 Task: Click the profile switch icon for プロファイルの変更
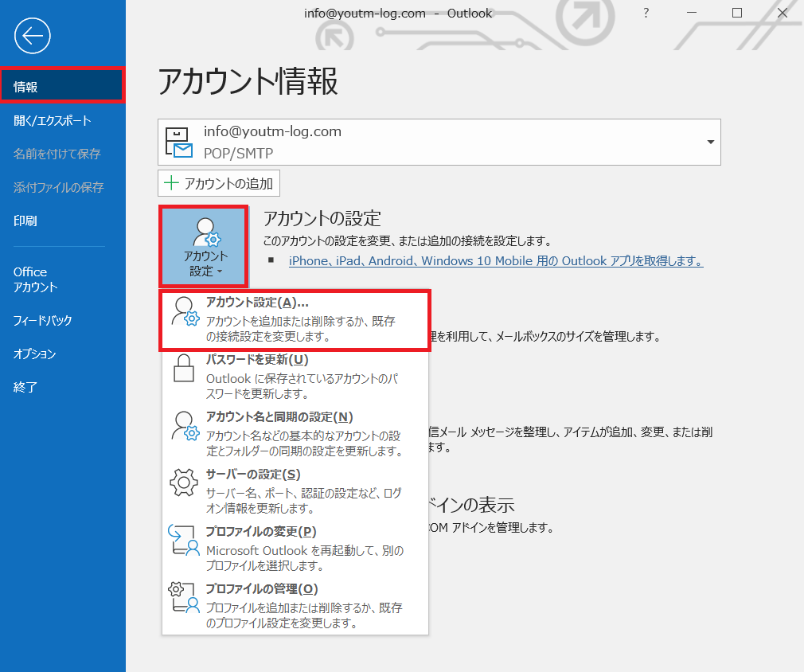coord(184,540)
